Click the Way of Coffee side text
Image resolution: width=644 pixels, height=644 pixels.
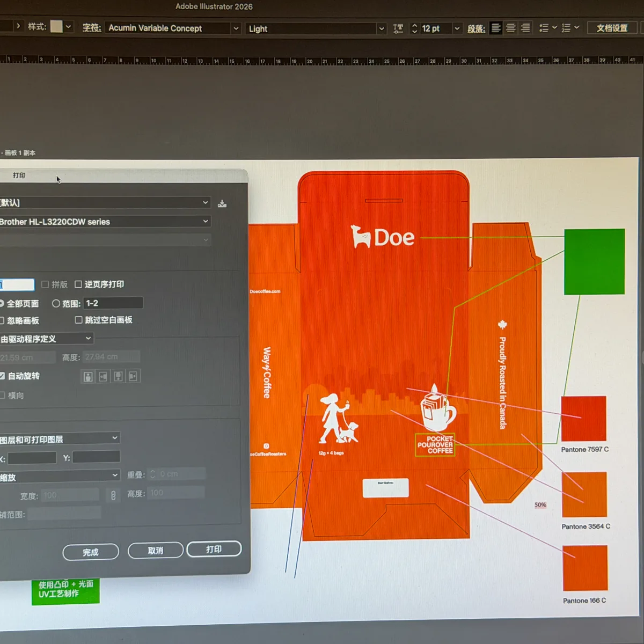tap(267, 372)
